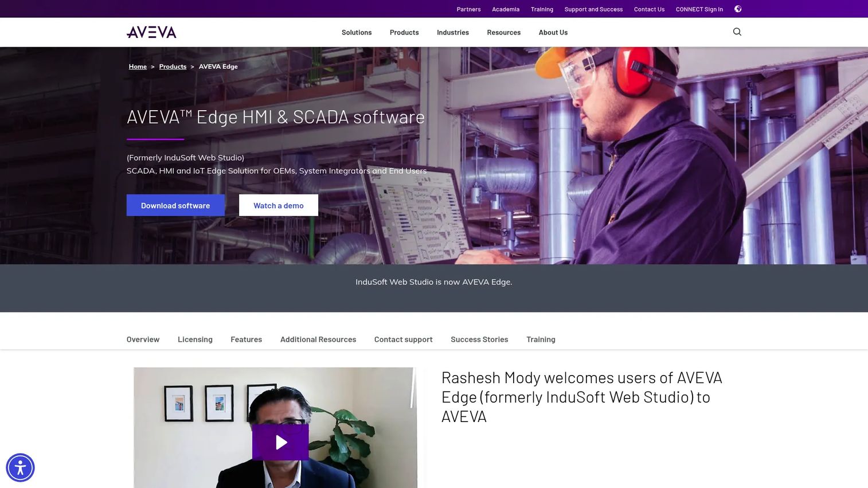
Task: Go to Home breadcrumb
Action: point(138,67)
